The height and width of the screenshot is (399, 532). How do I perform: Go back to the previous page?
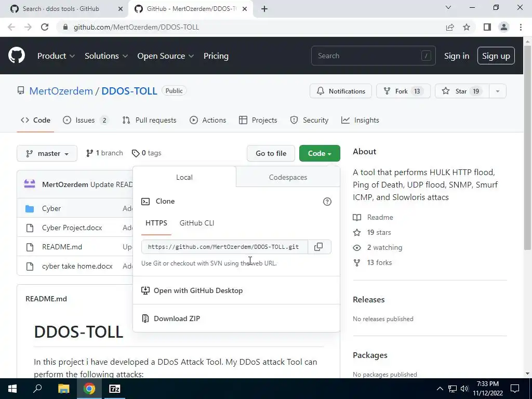tap(11, 27)
